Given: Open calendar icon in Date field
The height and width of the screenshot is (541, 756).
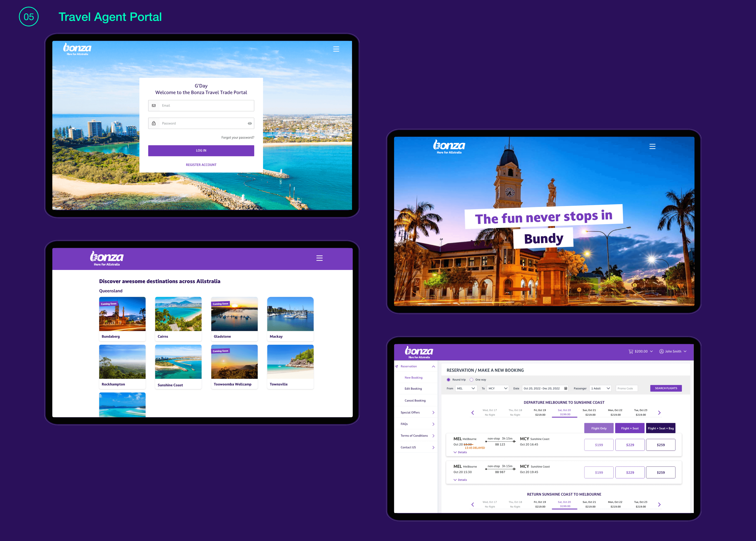Looking at the screenshot, I should (x=565, y=388).
